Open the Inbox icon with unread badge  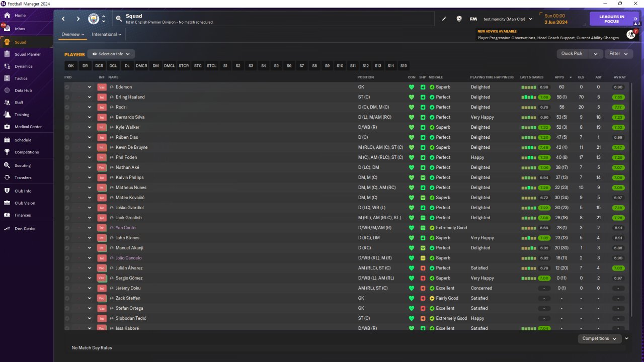[7, 29]
